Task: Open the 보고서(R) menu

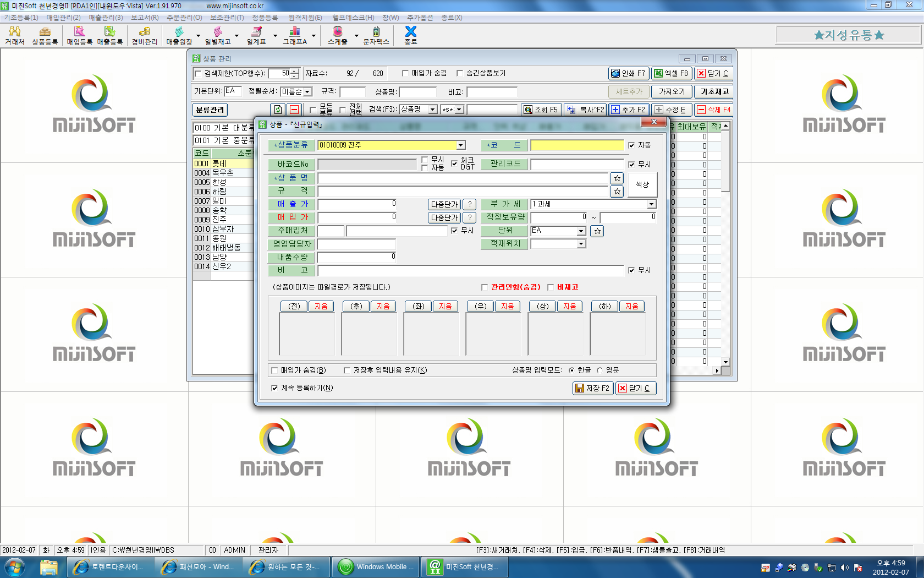Action: click(145, 18)
